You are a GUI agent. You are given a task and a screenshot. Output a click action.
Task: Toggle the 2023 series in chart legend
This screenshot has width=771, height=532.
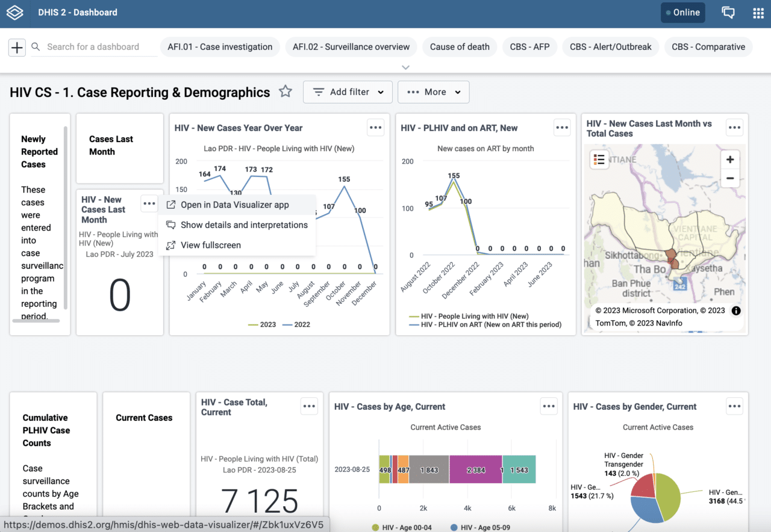263,324
